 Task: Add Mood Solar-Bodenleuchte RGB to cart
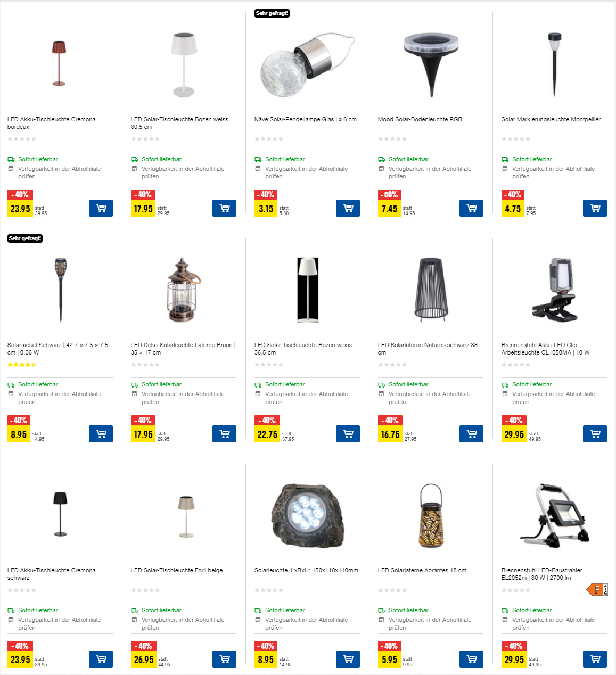(x=471, y=208)
